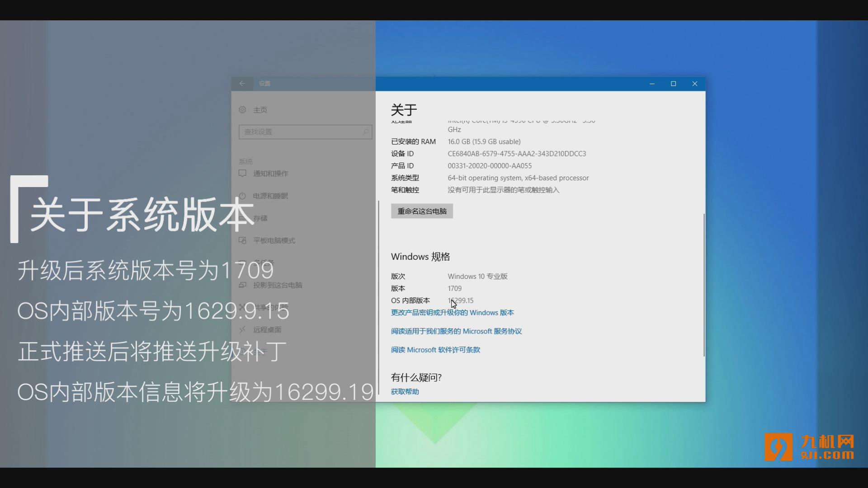Minimize the Settings window
Screen dimensions: 868x488
coord(652,84)
